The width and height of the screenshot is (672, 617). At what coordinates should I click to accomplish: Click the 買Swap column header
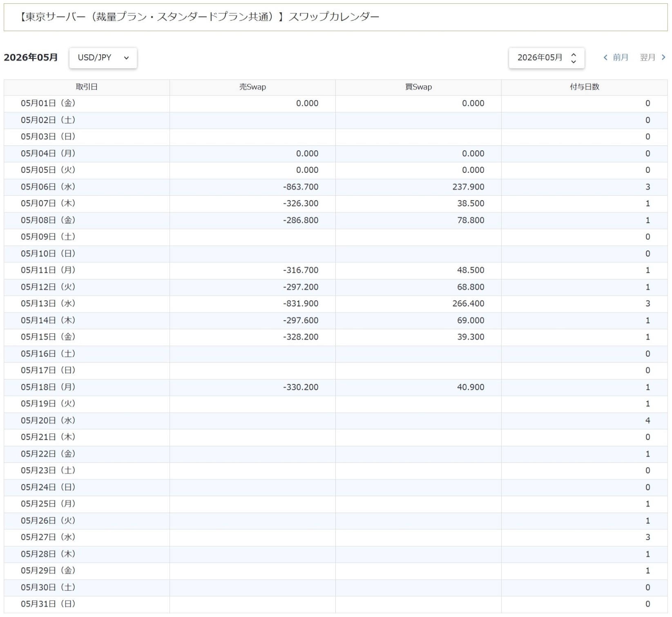(418, 87)
